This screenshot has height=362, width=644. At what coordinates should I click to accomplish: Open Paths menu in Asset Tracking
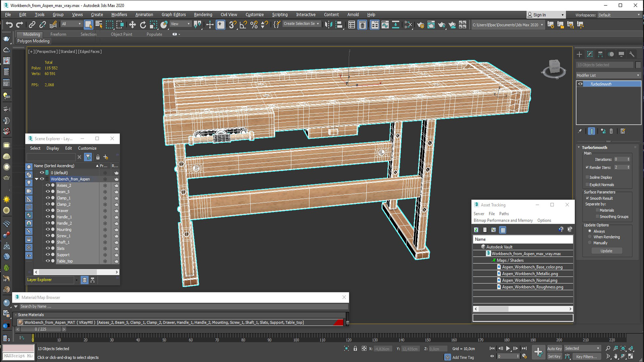point(504,214)
